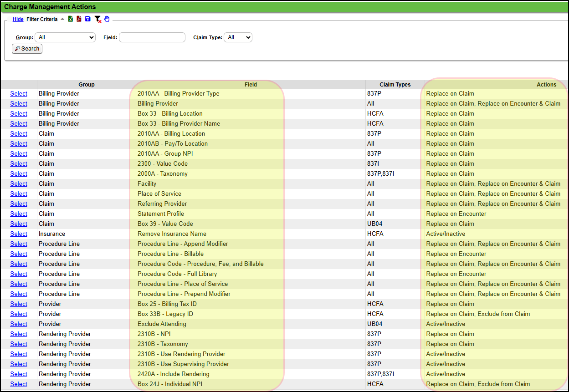Open the Group dropdown

(65, 37)
